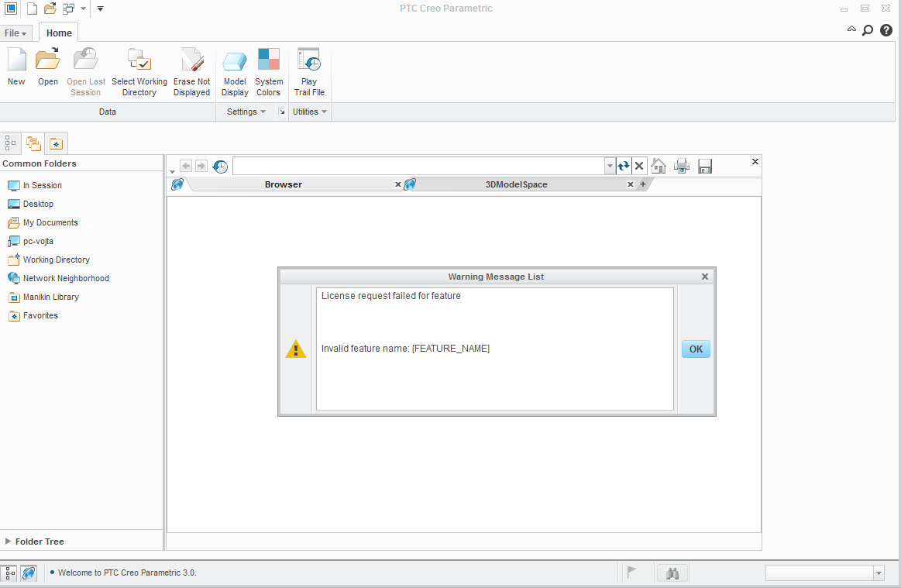Close the embedded browser panel
This screenshot has width=901, height=588.
click(x=755, y=161)
